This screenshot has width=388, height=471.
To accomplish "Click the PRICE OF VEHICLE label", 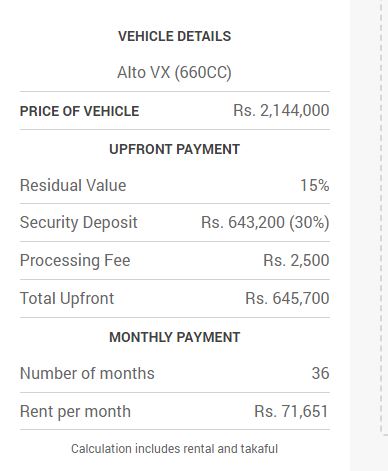I will point(79,111).
